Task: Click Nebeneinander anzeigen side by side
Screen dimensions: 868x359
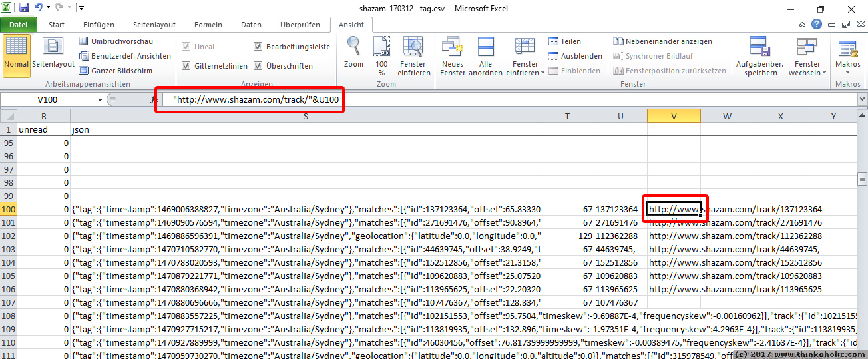Action: coord(663,41)
